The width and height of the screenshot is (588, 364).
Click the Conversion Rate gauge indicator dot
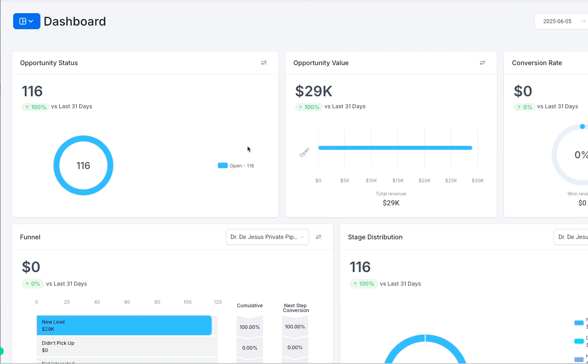(582, 126)
